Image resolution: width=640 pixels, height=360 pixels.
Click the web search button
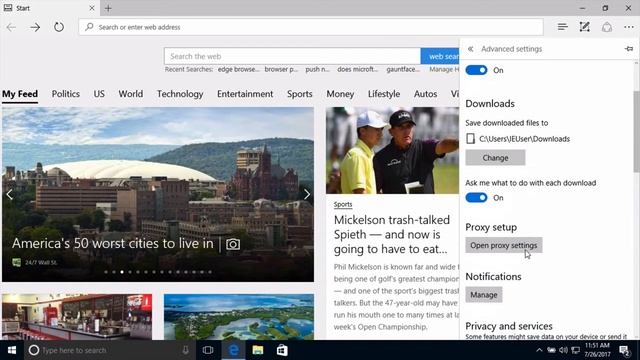[440, 56]
